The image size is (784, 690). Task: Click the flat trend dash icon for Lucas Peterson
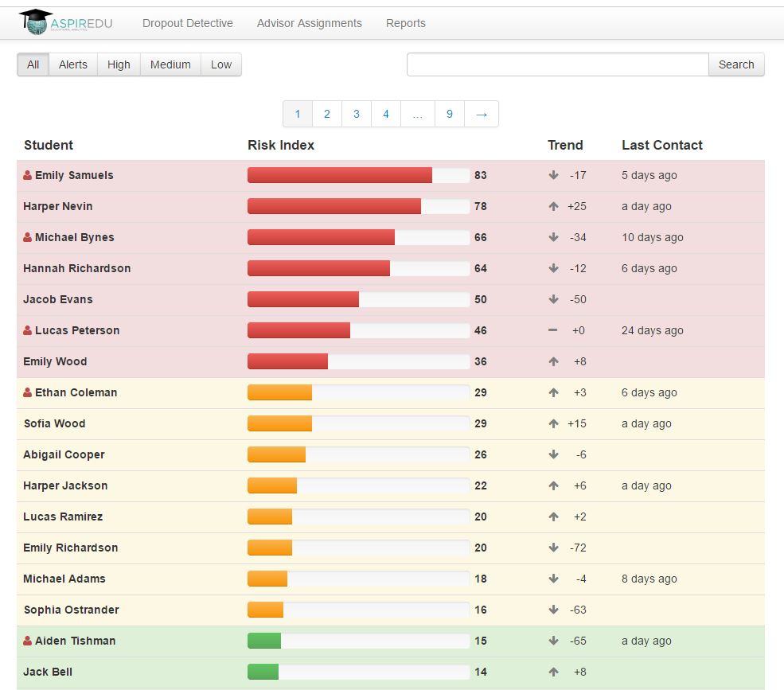553,330
